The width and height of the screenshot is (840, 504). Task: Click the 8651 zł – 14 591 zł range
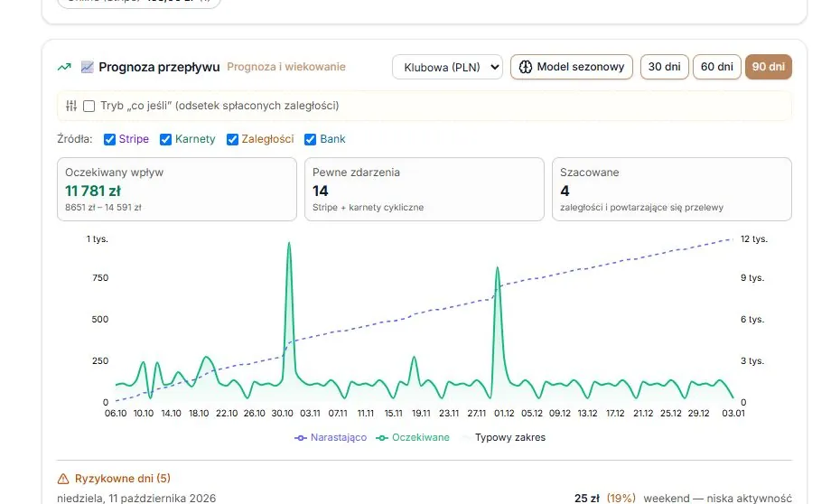[103, 207]
